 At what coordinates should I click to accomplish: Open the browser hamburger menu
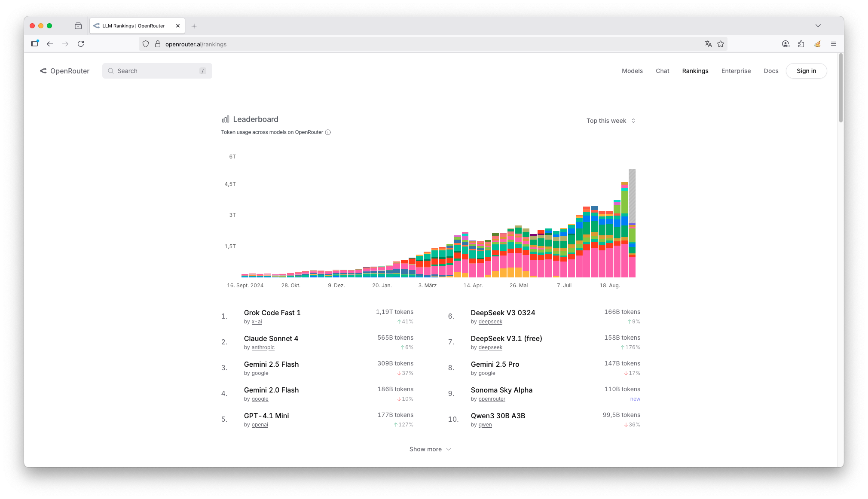[x=833, y=44]
